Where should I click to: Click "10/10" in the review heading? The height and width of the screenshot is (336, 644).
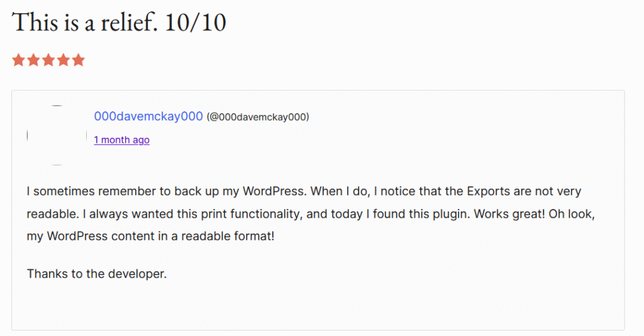pyautogui.click(x=197, y=23)
